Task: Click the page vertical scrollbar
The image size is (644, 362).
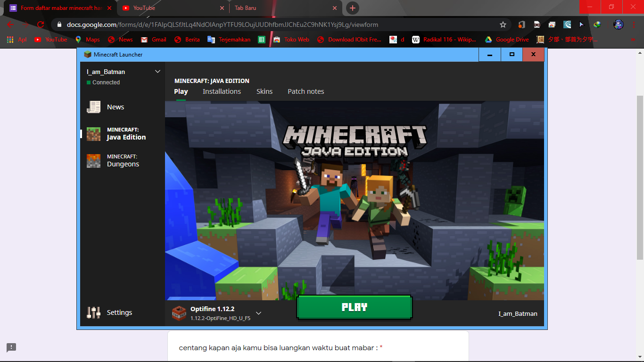Action: pos(640,177)
